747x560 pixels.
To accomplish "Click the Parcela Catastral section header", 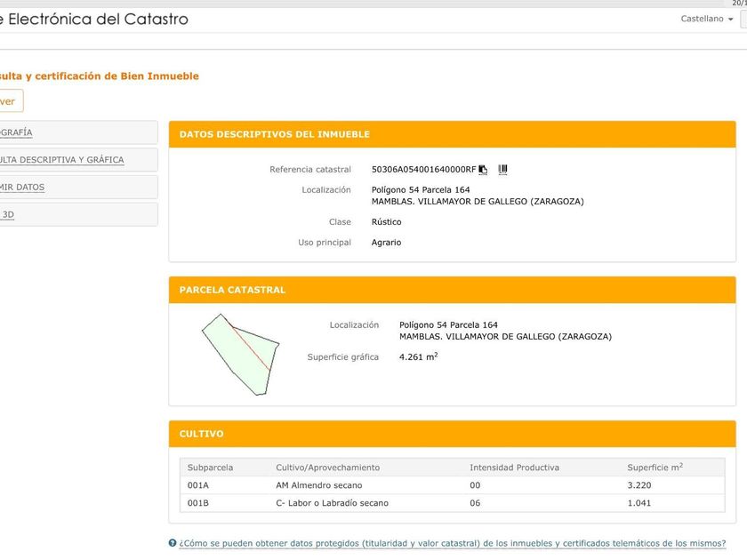I will tap(232, 290).
